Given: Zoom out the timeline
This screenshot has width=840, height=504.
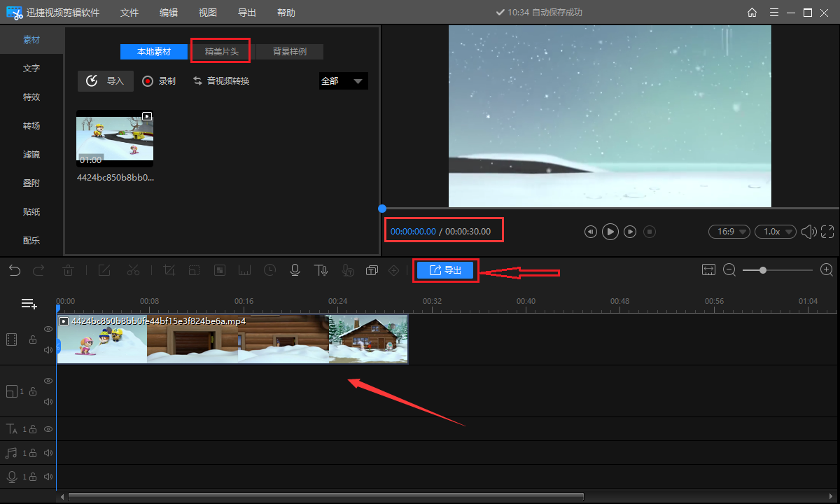Looking at the screenshot, I should pos(729,270).
